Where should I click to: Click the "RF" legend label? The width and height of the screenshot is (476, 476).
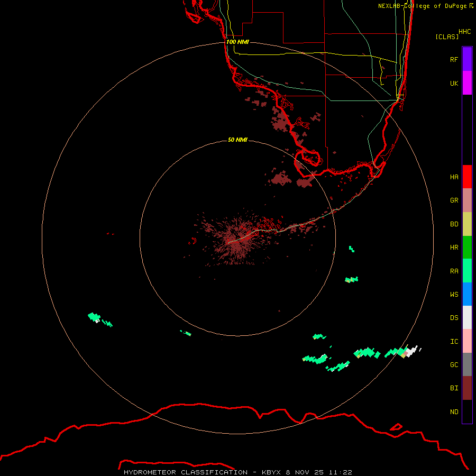[x=454, y=59]
